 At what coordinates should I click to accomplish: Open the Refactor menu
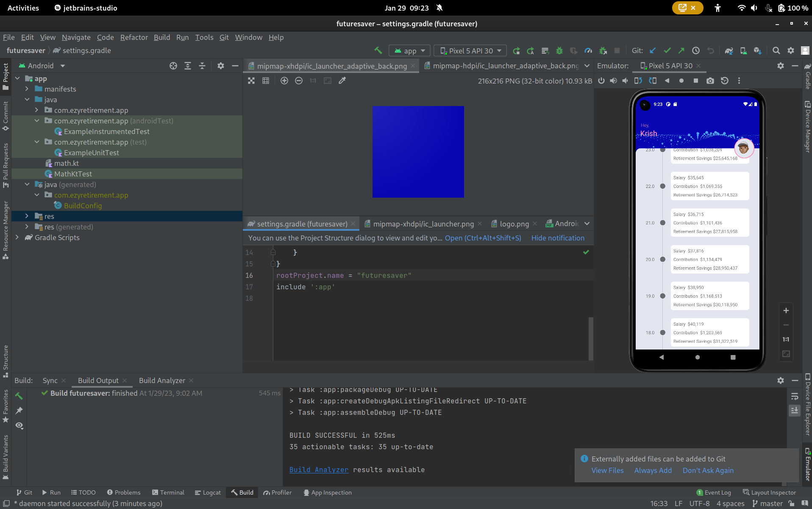pos(134,37)
